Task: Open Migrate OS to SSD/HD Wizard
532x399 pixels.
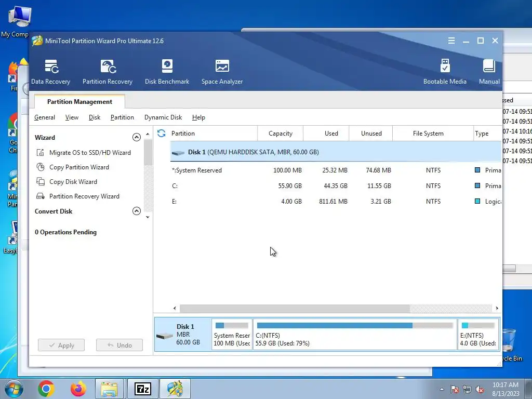Action: (90, 153)
